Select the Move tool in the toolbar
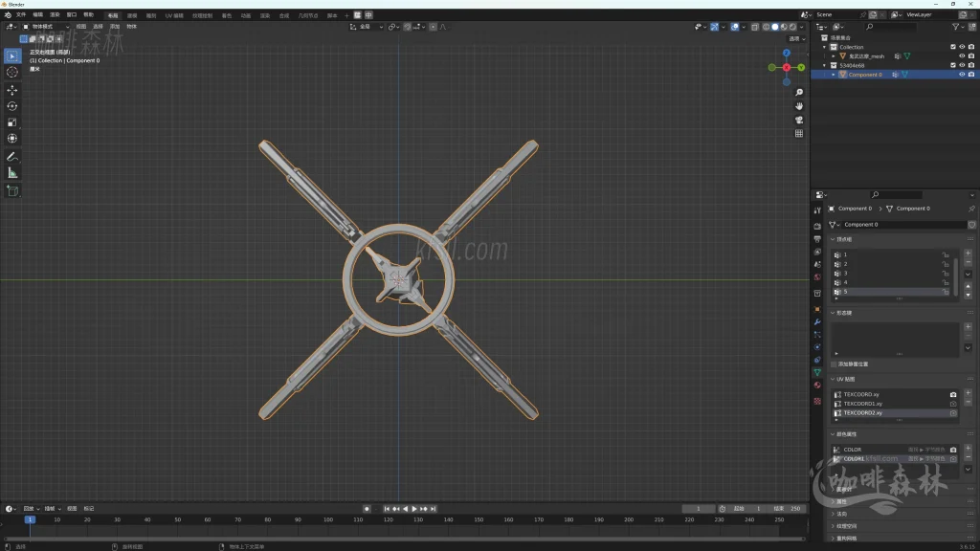 coord(12,89)
